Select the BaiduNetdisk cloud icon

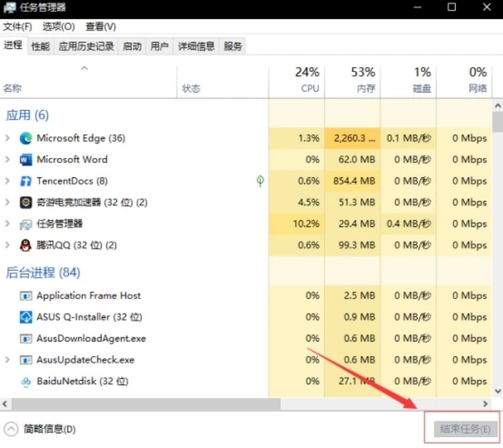[25, 381]
